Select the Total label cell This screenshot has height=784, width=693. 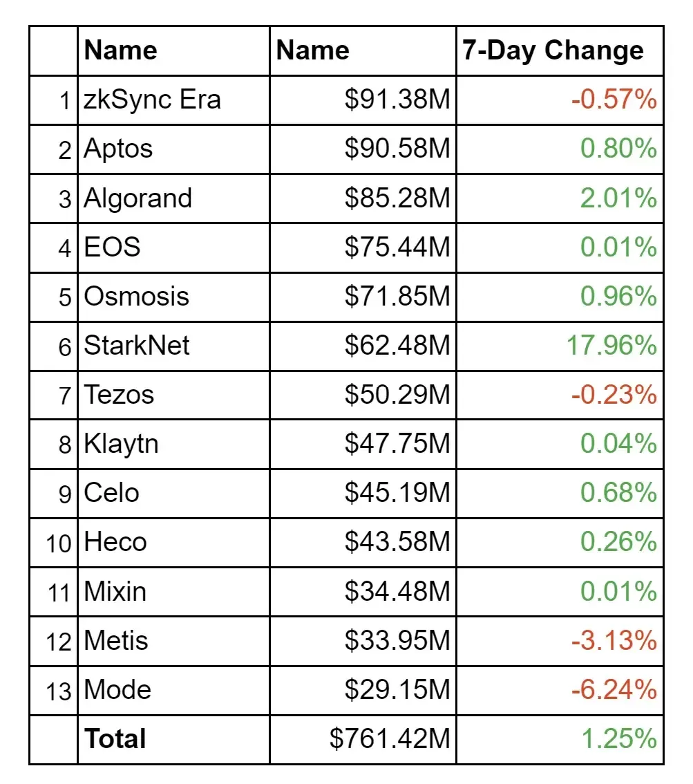(x=115, y=739)
